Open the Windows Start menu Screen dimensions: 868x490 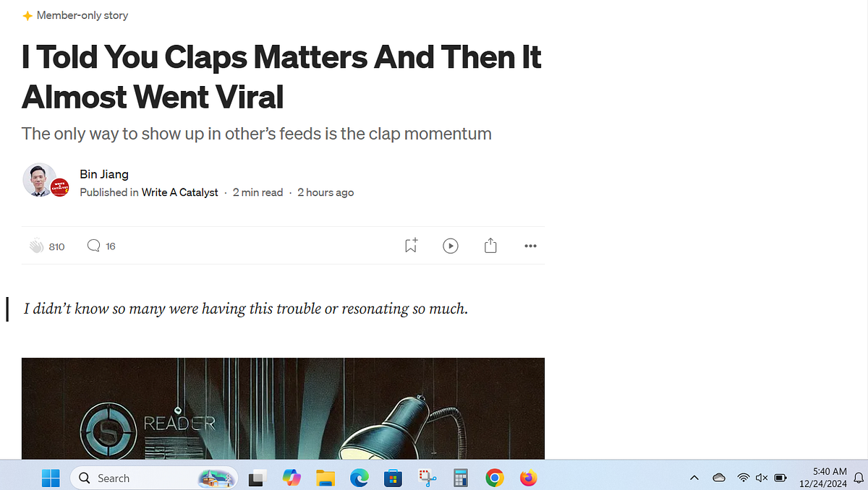click(x=51, y=478)
